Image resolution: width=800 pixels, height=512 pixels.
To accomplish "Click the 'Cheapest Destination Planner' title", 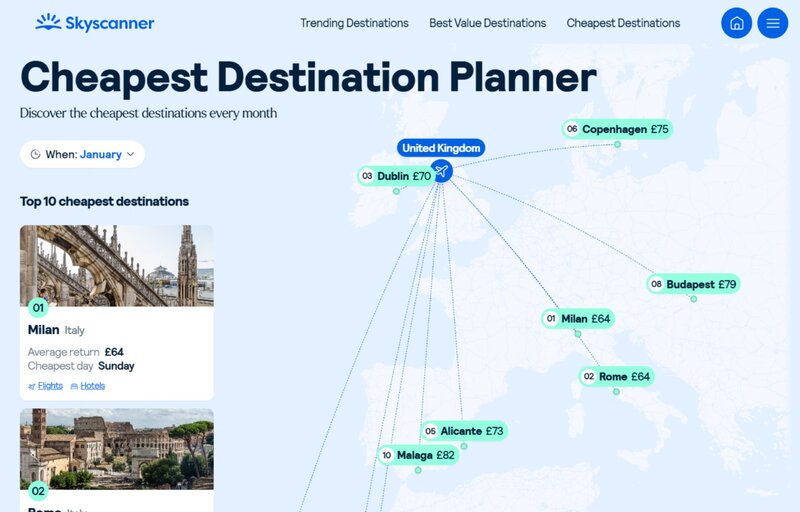I will click(x=308, y=78).
